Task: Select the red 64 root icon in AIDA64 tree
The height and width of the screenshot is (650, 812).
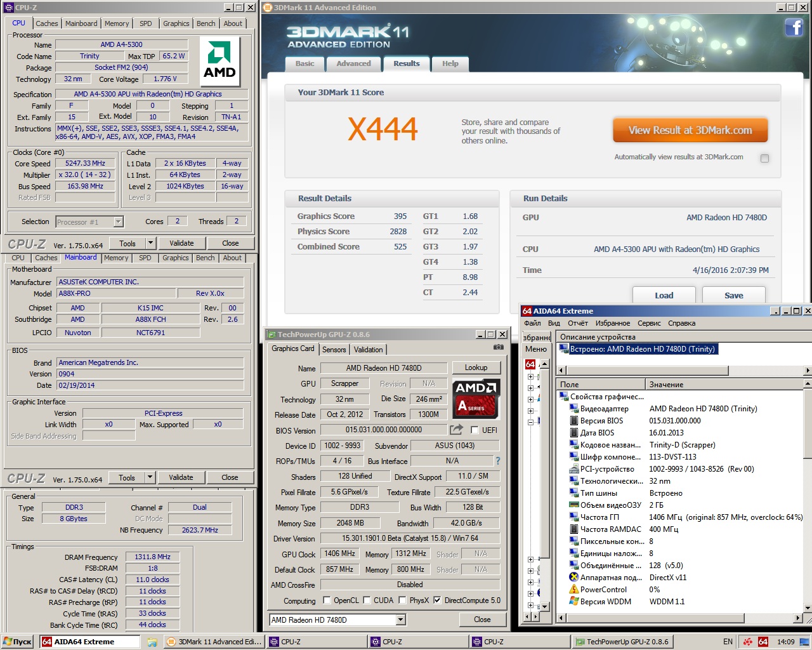Action: click(x=530, y=364)
